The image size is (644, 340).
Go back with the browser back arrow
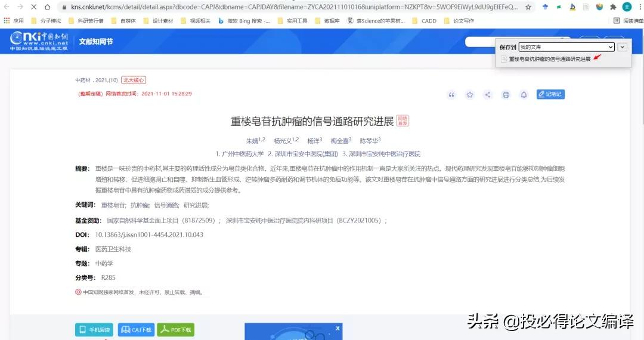tap(7, 7)
